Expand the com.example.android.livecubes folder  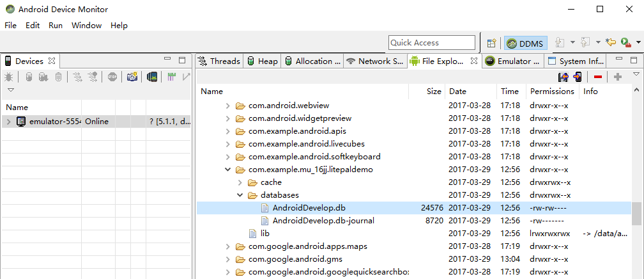point(228,144)
